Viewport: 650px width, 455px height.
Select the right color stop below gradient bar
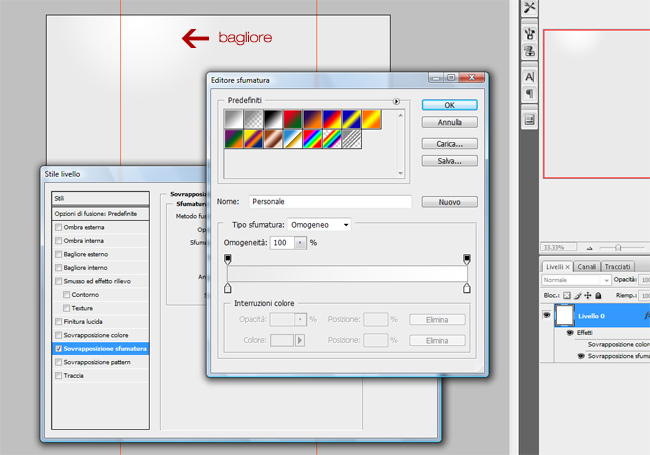coord(467,288)
